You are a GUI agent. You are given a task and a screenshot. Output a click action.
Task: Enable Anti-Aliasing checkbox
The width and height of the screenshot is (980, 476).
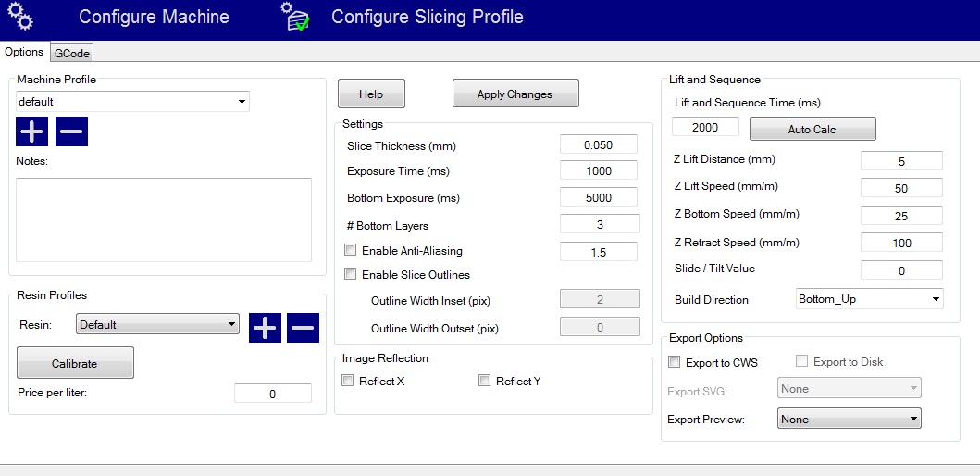tap(350, 250)
